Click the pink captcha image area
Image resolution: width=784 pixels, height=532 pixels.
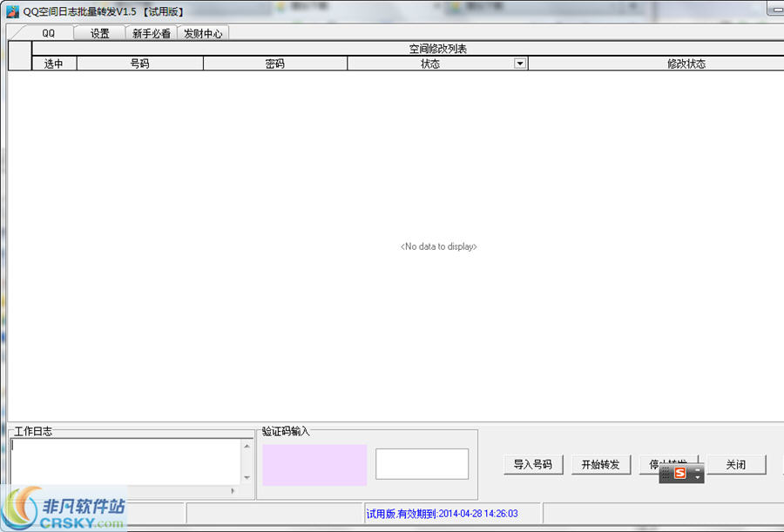[314, 465]
